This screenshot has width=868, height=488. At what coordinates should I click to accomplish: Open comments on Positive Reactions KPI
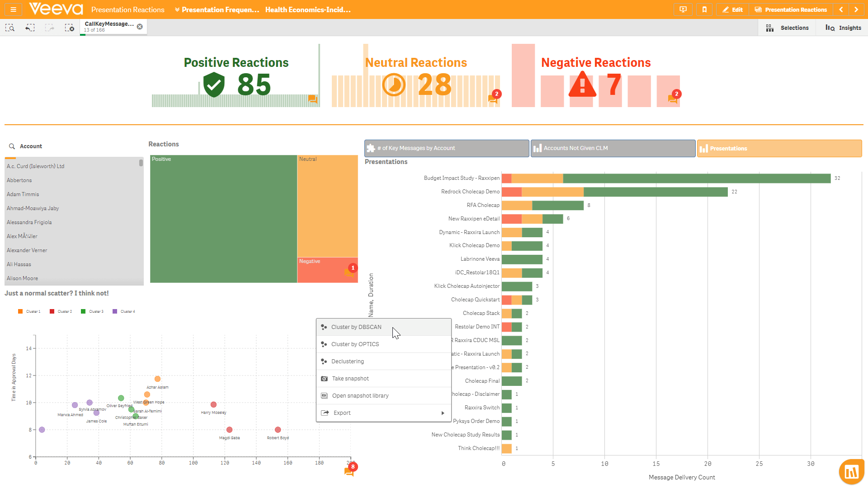click(x=312, y=99)
